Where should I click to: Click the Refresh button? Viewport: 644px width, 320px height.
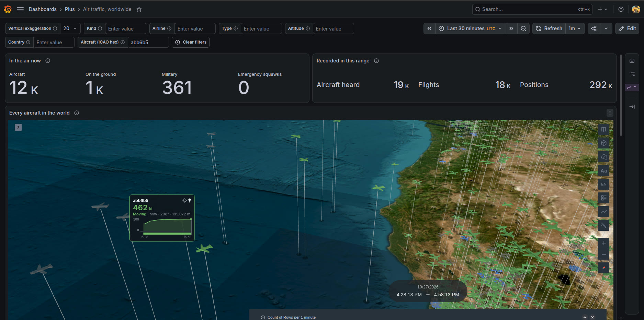(x=549, y=28)
